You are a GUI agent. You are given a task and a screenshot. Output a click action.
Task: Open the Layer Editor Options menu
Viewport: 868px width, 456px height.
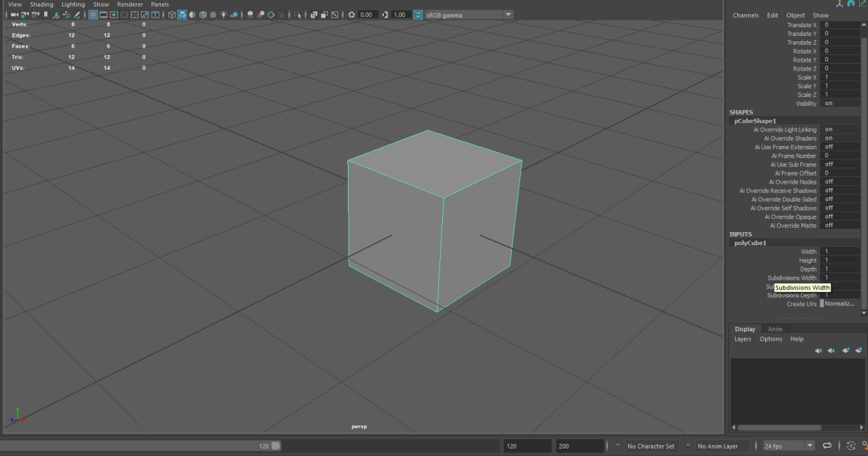[x=771, y=339]
